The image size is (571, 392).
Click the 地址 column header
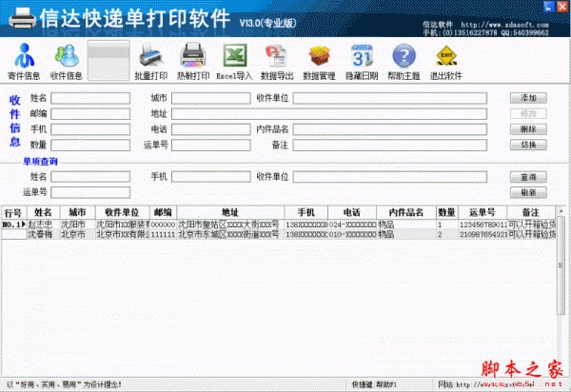point(230,212)
